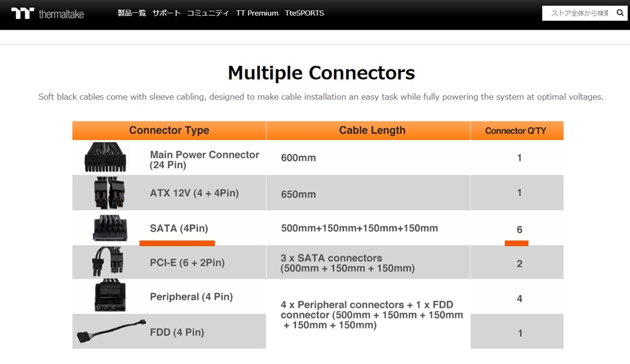Click the FDD cable connector image
Viewport: 630px width, 364px height.
111,332
